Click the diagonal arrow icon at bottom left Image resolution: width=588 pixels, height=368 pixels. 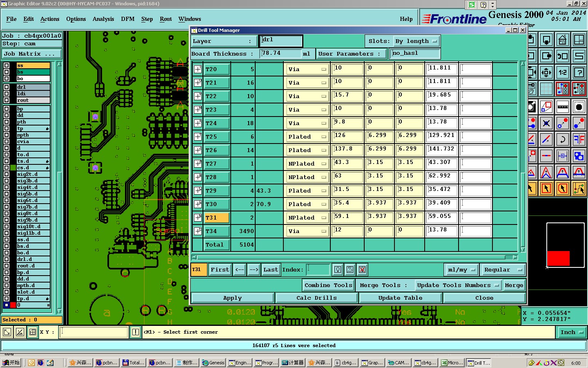pyautogui.click(x=7, y=332)
